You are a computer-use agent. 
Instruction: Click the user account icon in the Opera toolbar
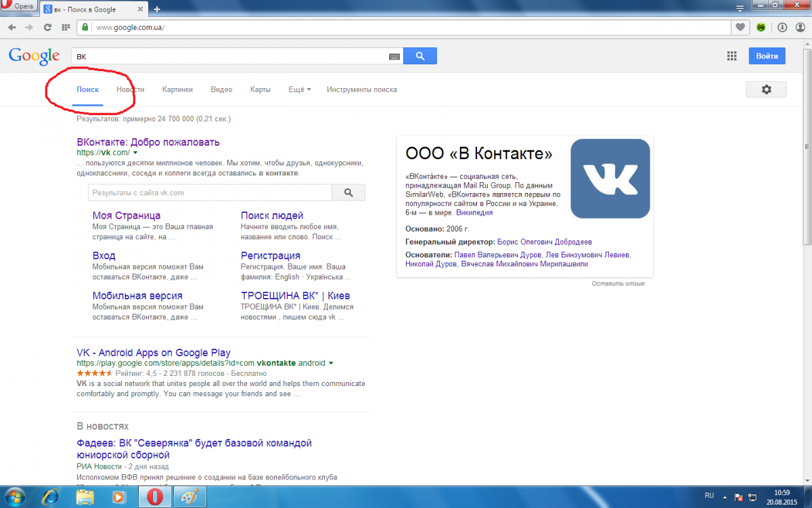tap(800, 28)
